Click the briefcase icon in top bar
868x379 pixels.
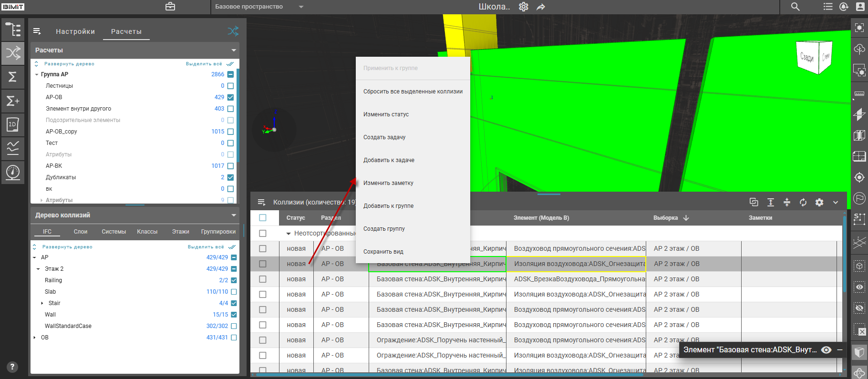[170, 7]
